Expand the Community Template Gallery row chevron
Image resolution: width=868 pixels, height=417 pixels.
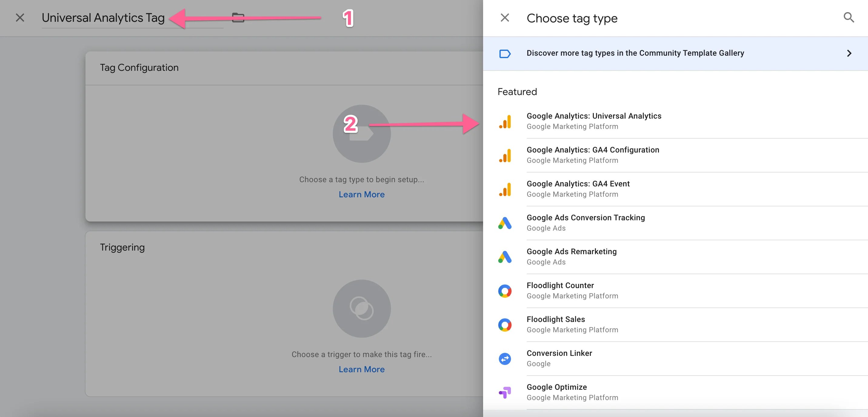pos(849,53)
